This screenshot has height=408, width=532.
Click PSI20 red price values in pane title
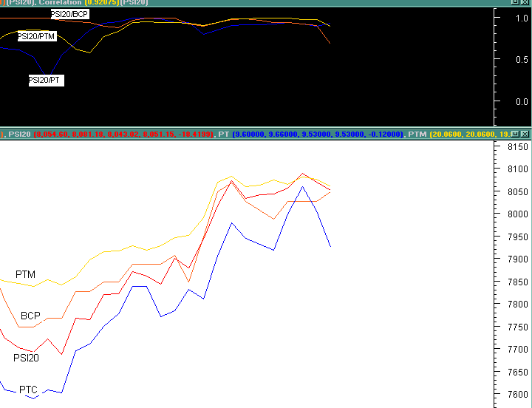pos(123,135)
